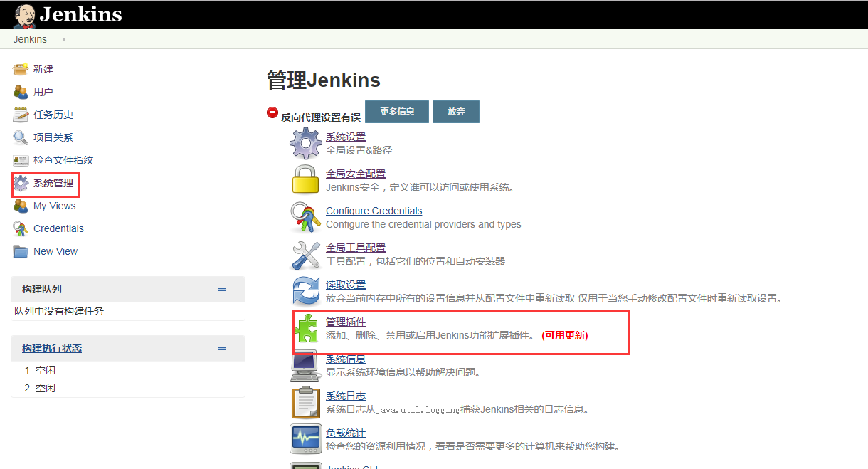This screenshot has height=469, width=868.
Task: Click the wrench icon for 全局工具配置
Action: click(x=306, y=253)
